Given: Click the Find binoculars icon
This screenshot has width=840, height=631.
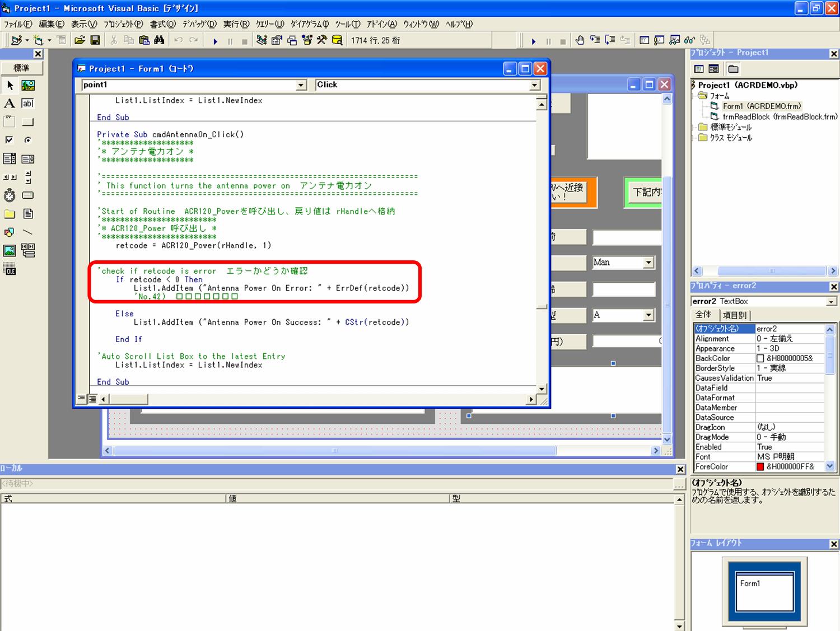Looking at the screenshot, I should coord(160,40).
